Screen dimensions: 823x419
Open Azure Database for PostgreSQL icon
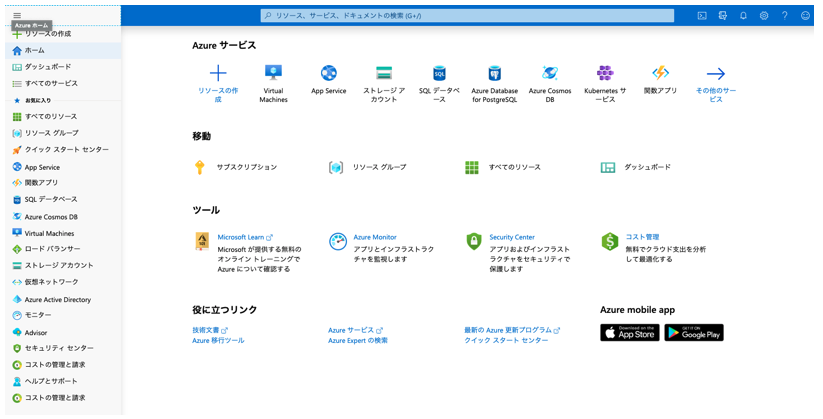click(494, 73)
